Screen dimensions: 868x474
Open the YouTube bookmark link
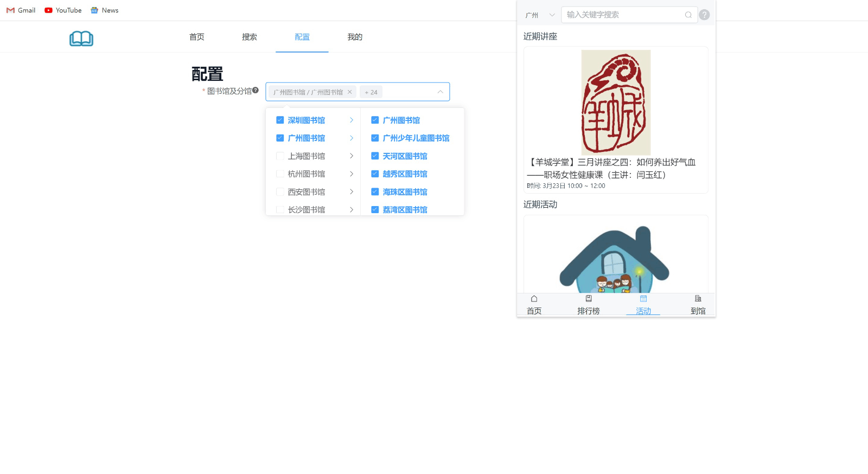[x=63, y=10]
